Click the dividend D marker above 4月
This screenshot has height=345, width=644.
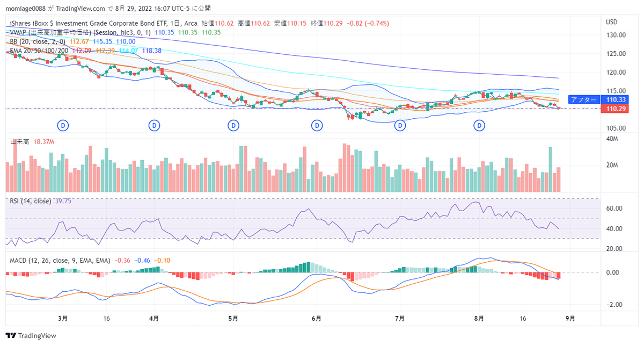click(x=154, y=125)
